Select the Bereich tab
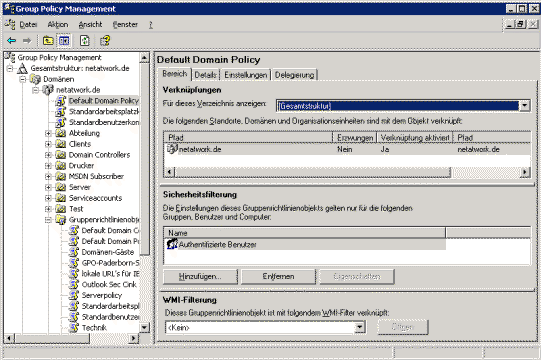541x360 pixels. coord(175,74)
